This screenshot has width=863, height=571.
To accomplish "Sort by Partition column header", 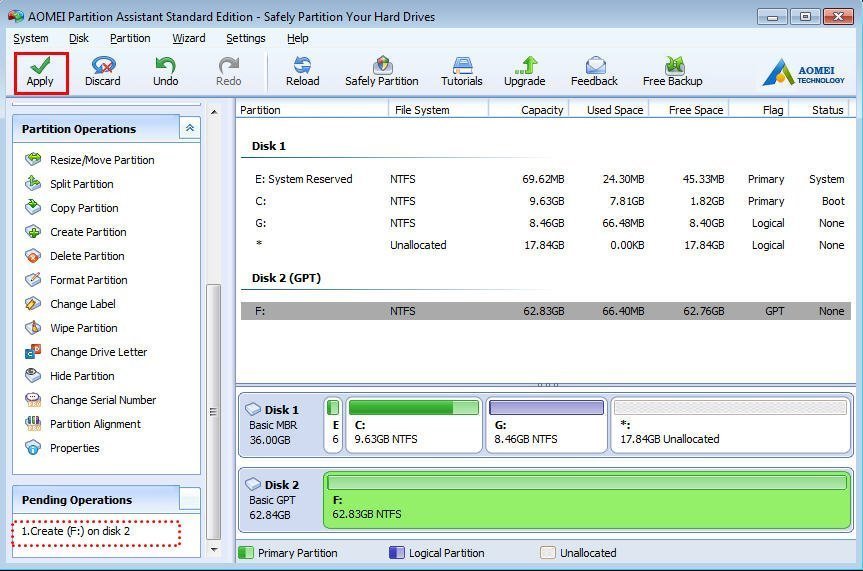I will [x=313, y=110].
